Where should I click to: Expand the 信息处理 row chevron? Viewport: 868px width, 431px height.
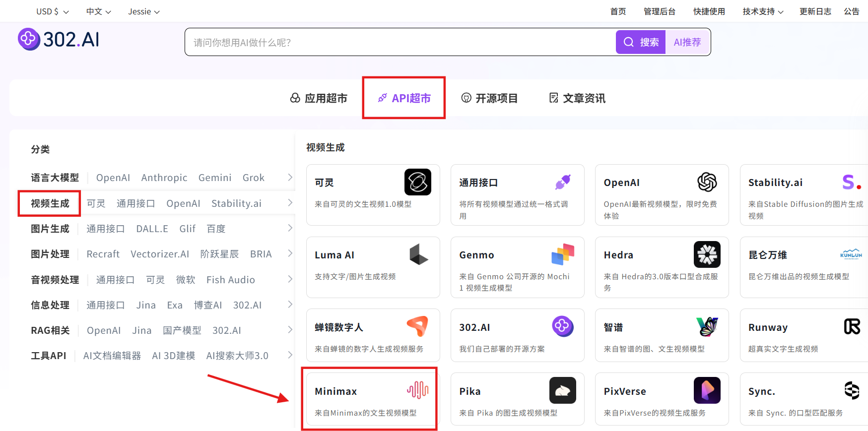coord(290,305)
